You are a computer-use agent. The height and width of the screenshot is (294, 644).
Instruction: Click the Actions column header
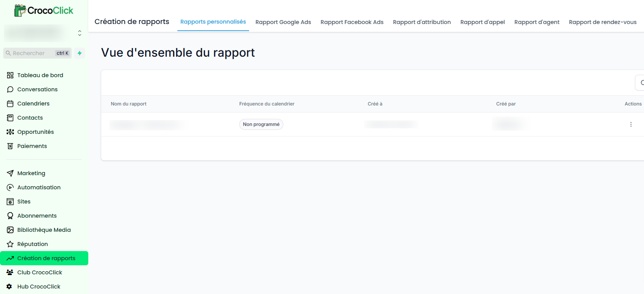[x=633, y=104]
